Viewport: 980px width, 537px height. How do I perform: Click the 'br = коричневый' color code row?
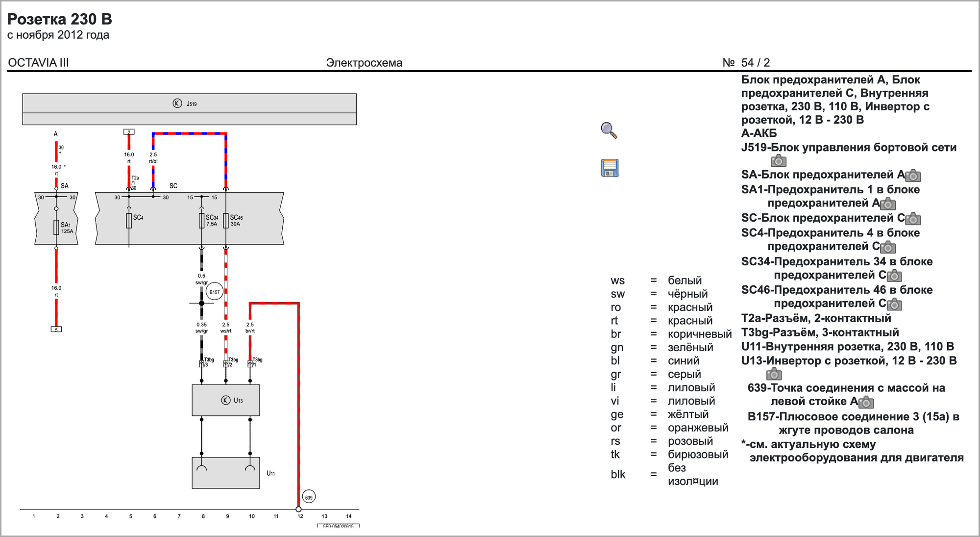671,334
